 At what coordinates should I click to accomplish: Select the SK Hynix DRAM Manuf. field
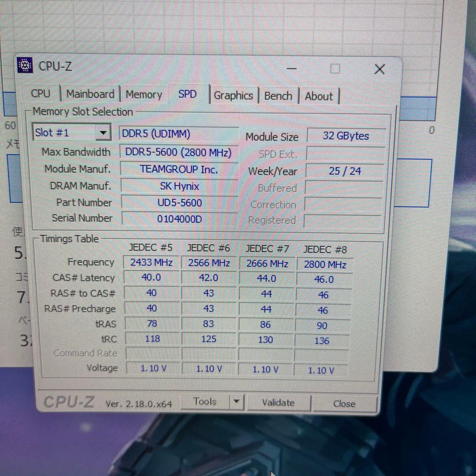(179, 186)
